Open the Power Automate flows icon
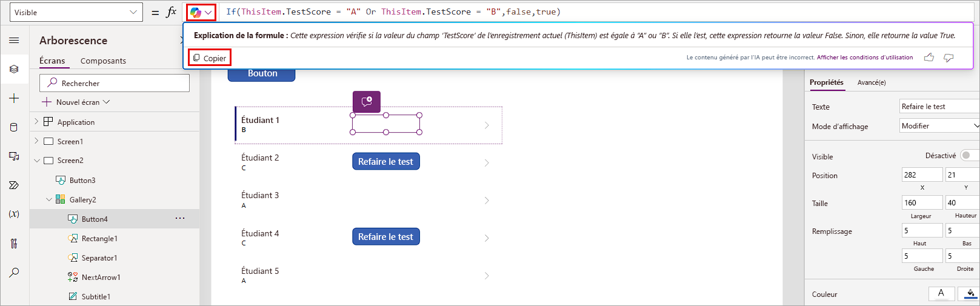Viewport: 980px width, 306px height. click(x=14, y=185)
